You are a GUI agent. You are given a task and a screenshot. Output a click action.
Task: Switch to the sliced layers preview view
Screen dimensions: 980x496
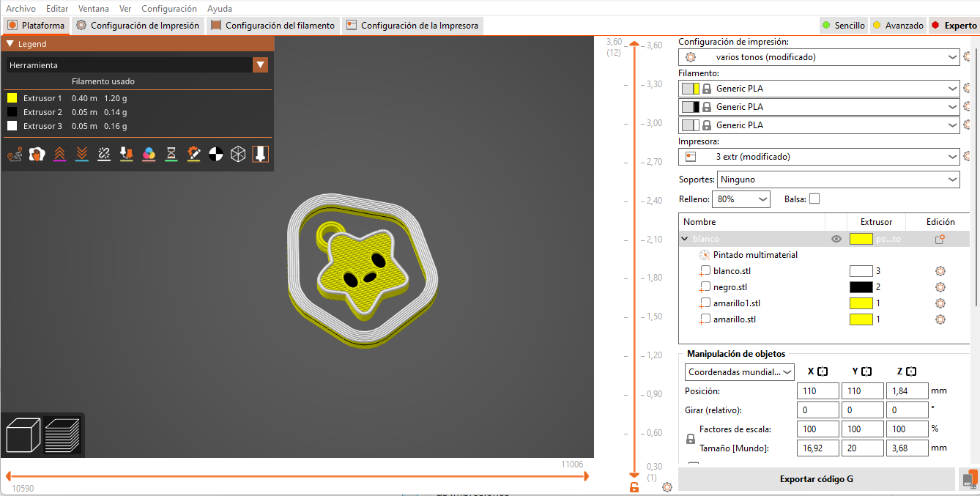click(62, 434)
